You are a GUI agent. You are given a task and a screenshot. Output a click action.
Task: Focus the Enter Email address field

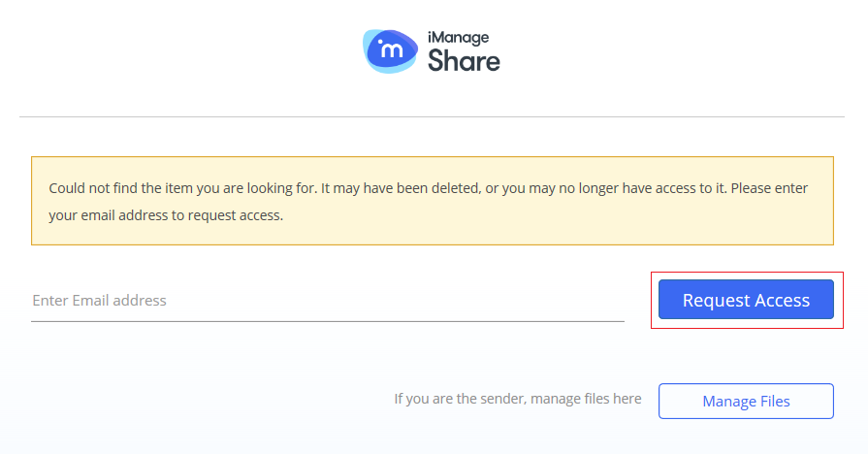pos(328,301)
